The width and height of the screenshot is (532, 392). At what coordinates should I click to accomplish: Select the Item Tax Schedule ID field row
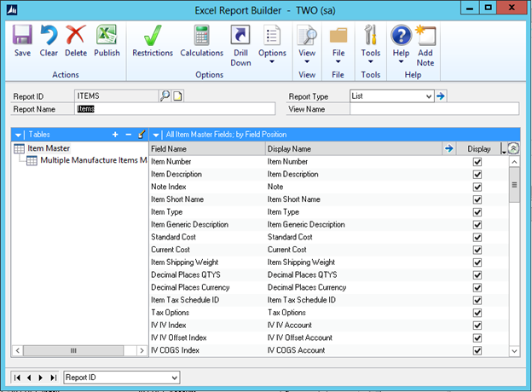click(328, 300)
